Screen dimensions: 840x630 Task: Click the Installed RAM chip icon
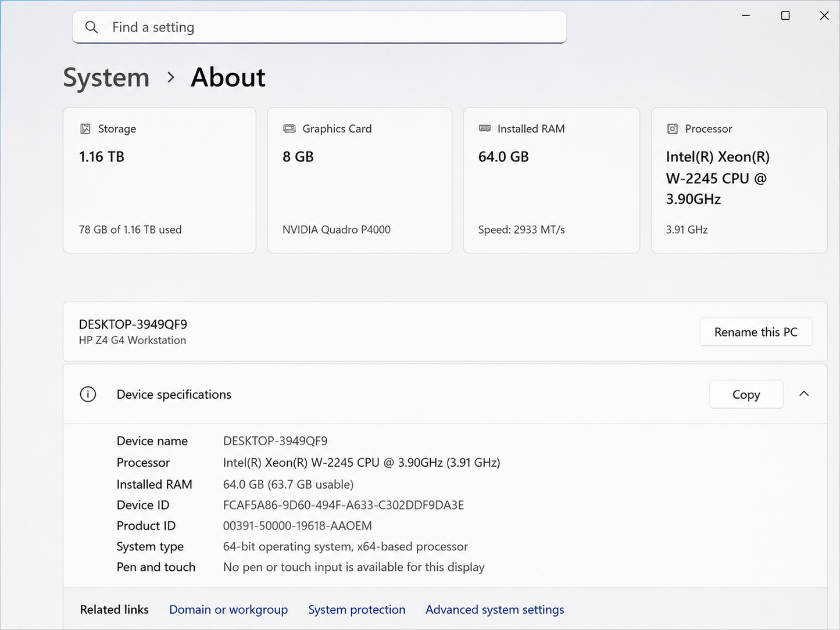(x=485, y=128)
